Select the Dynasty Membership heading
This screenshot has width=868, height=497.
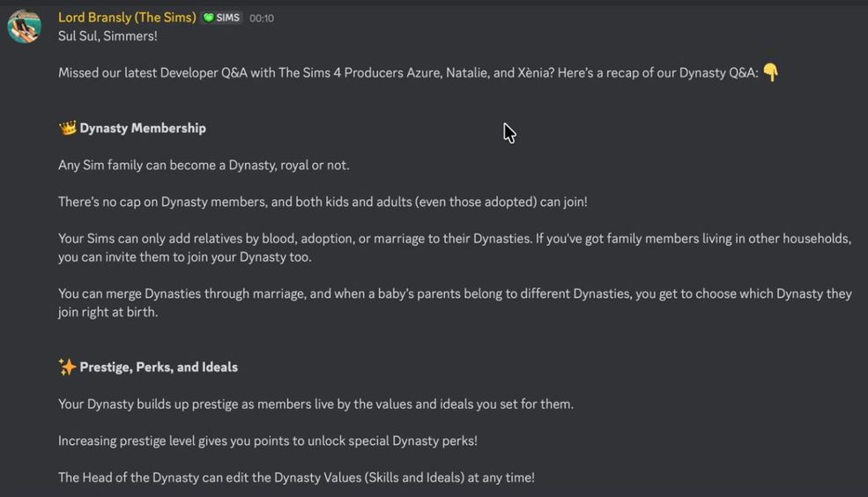pyautogui.click(x=143, y=128)
